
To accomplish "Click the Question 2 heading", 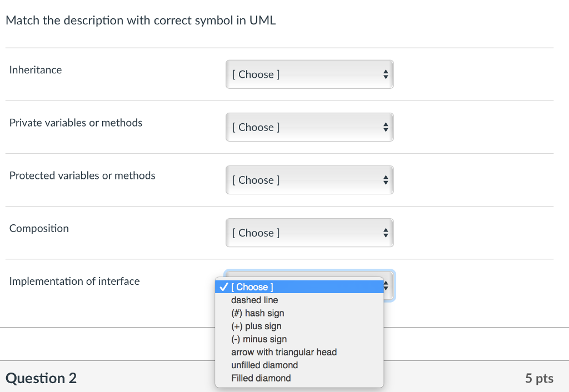I will point(41,378).
